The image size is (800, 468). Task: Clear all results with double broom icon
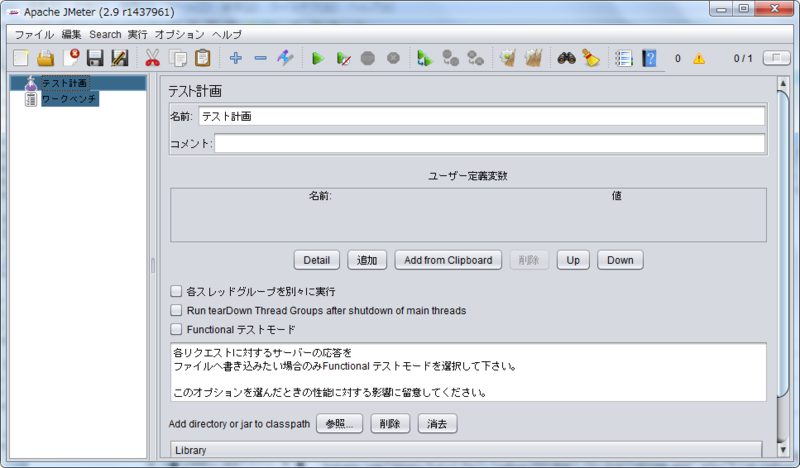point(533,58)
